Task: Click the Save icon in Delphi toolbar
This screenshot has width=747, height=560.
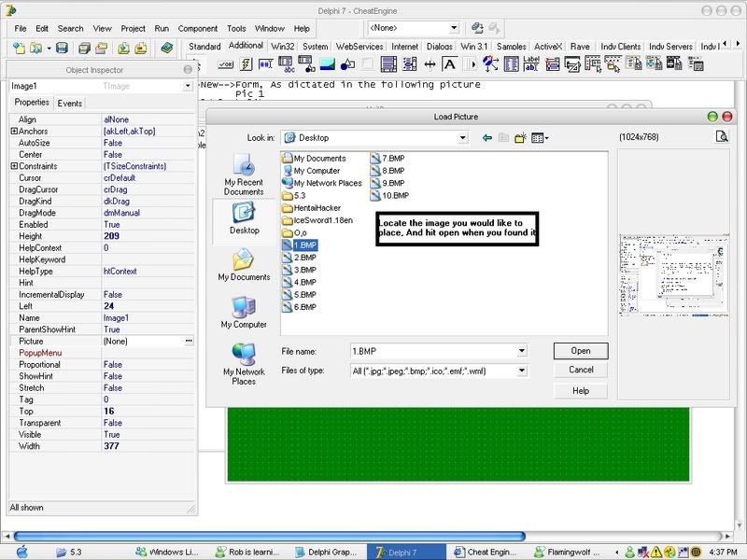Action: 62,48
